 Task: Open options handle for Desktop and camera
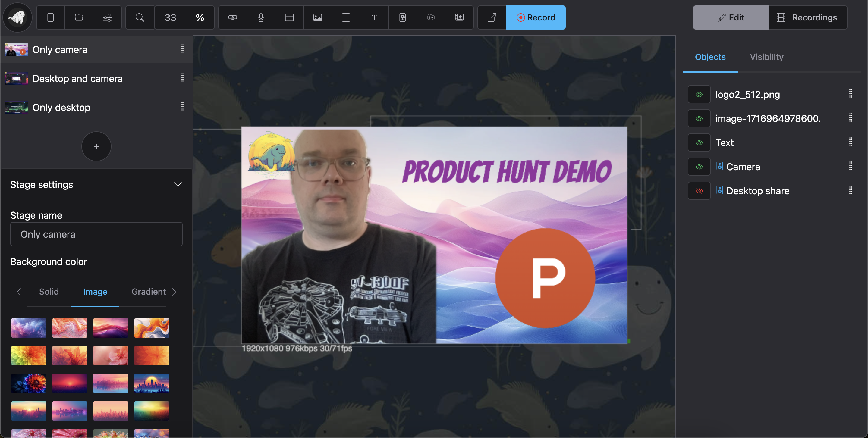(183, 78)
